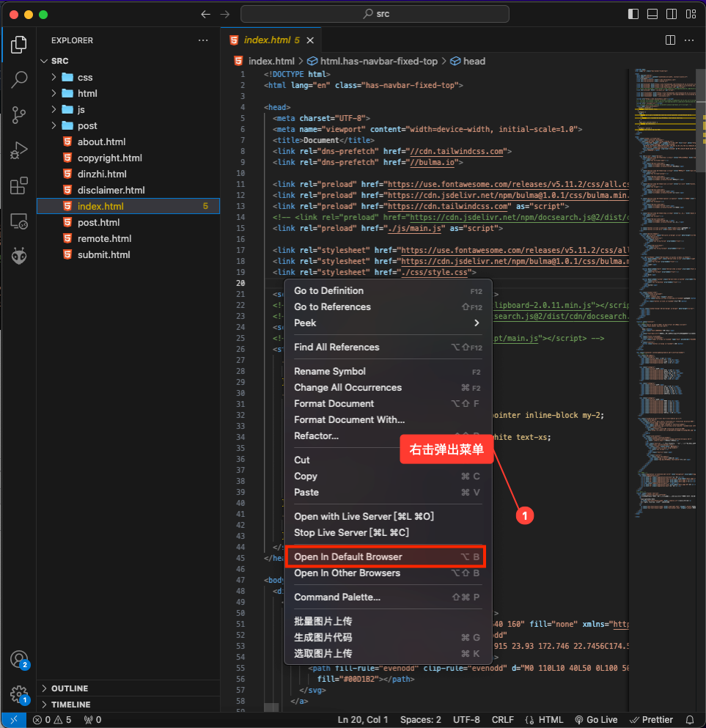
Task: Click the CRLF line ending button
Action: [503, 720]
